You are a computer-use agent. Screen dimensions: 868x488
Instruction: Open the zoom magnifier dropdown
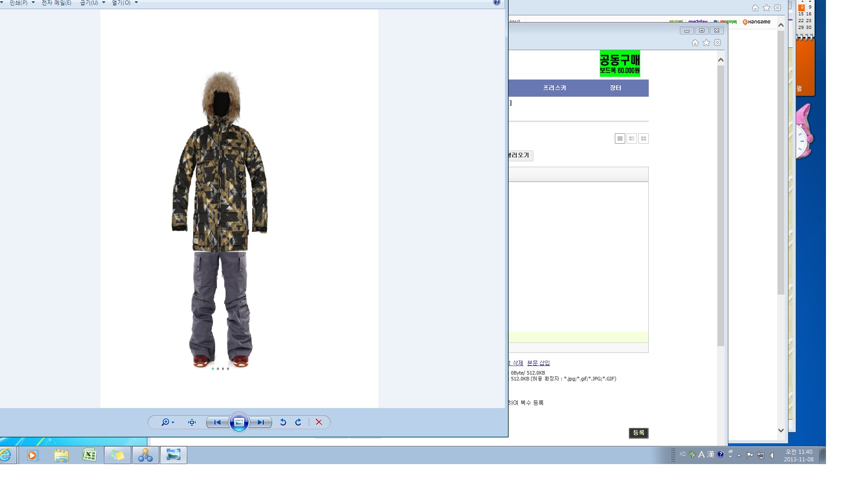(167, 422)
